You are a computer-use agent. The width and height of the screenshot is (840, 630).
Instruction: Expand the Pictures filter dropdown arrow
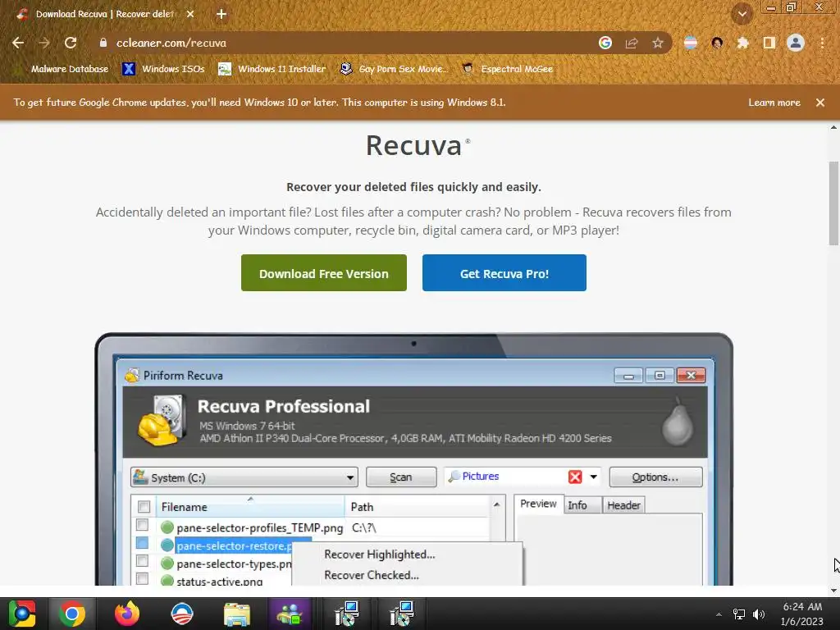tap(594, 477)
